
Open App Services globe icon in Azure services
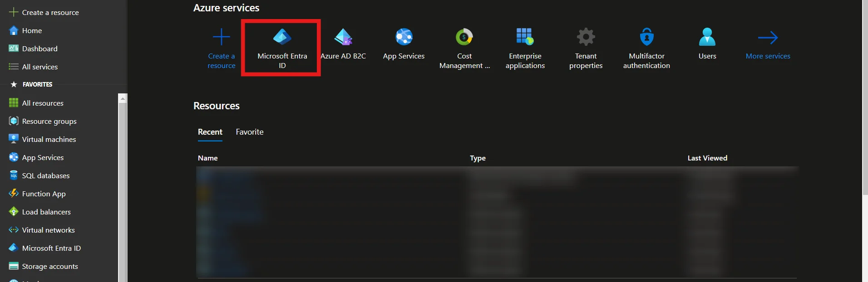click(x=404, y=37)
